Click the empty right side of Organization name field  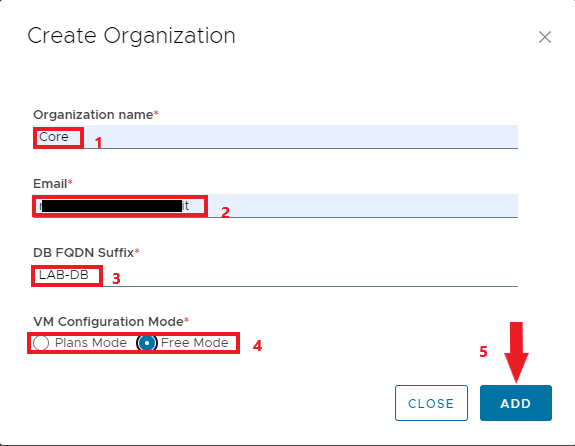click(301, 137)
